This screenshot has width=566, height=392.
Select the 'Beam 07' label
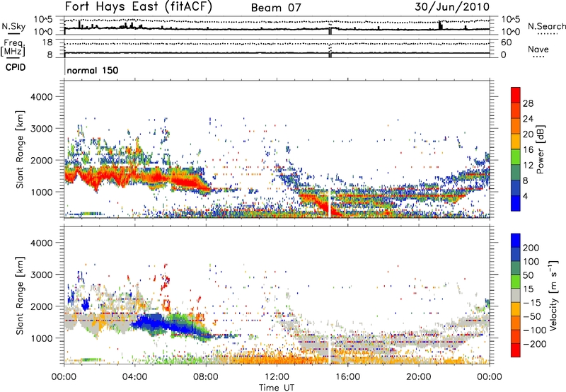276,8
